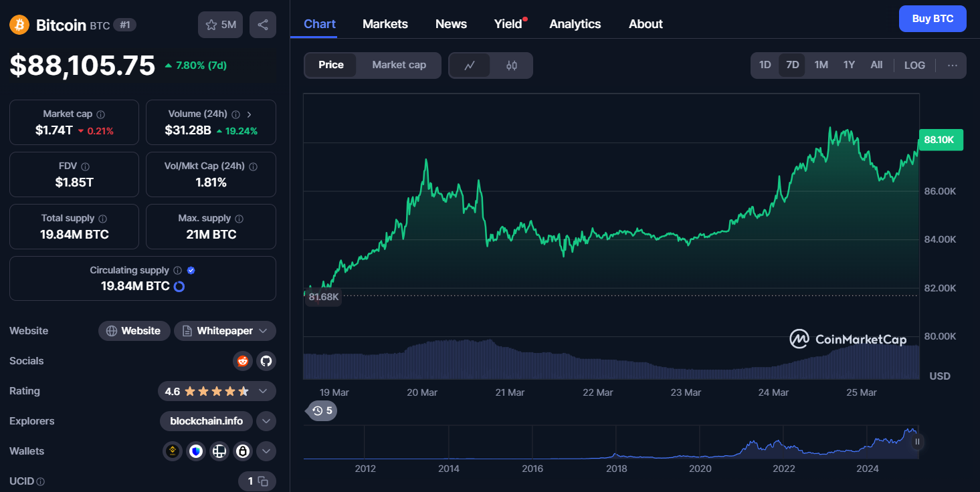
Task: Switch to line chart icon
Action: (470, 66)
